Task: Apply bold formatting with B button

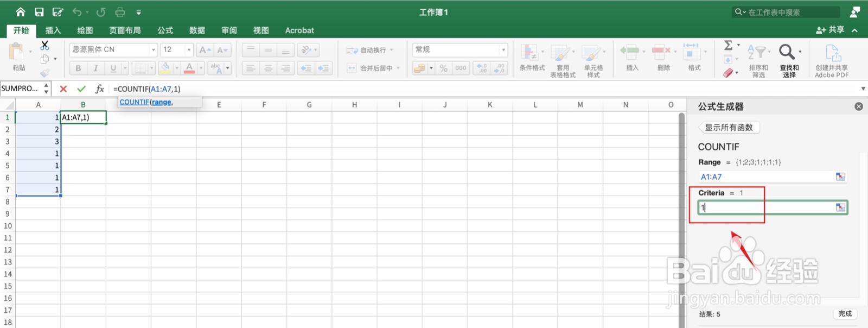Action: pos(78,68)
